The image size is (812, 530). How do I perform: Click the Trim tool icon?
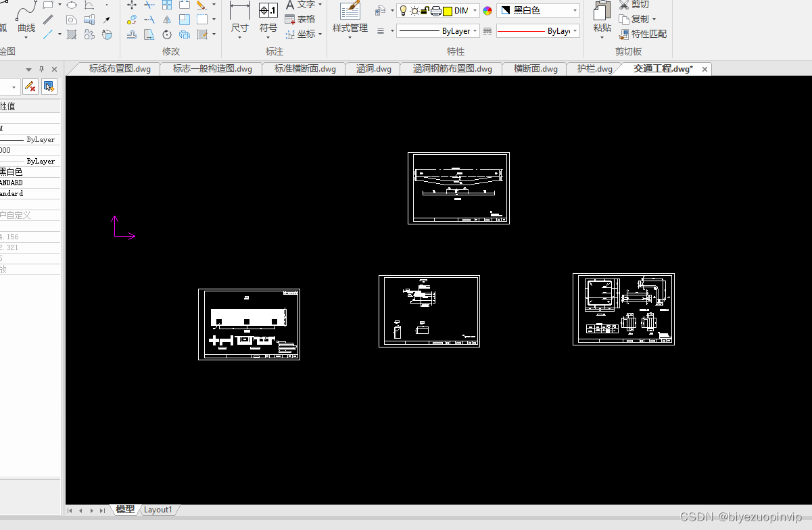[x=149, y=5]
